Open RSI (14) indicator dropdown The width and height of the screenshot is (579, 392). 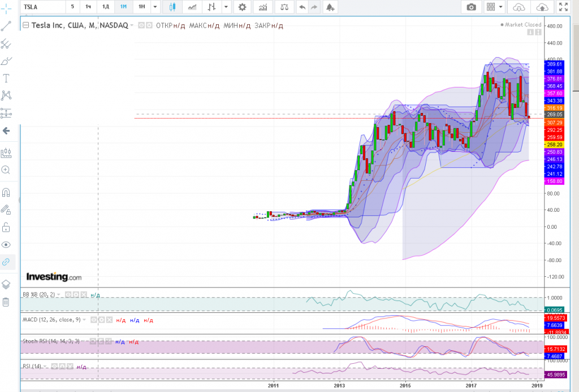click(45, 367)
